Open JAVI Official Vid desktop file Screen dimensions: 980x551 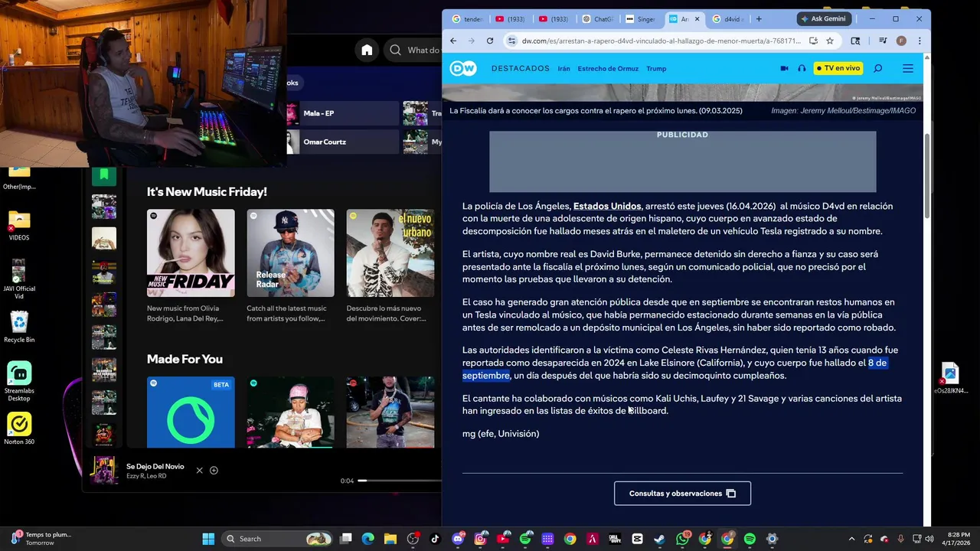click(x=19, y=279)
